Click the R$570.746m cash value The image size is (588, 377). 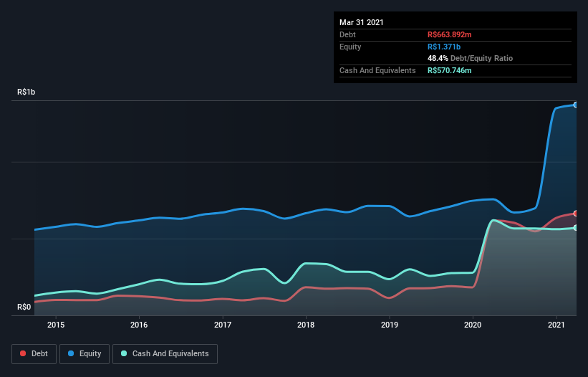(x=450, y=70)
